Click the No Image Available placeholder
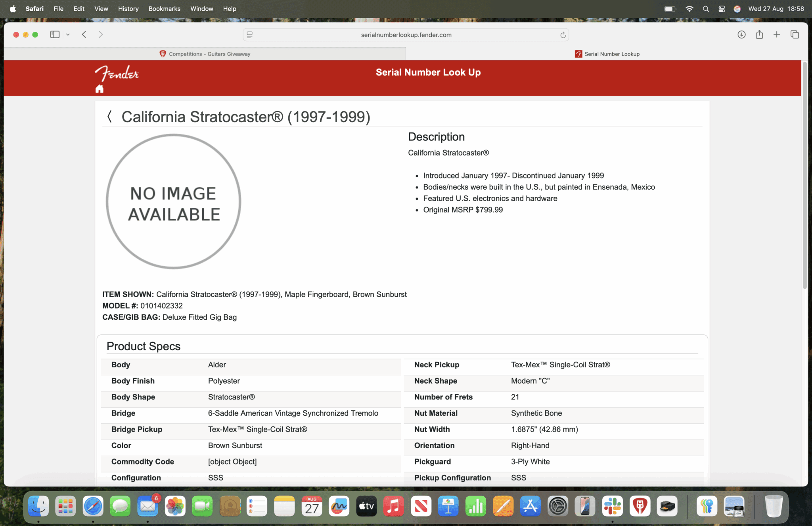The height and width of the screenshot is (526, 812). coord(173,202)
